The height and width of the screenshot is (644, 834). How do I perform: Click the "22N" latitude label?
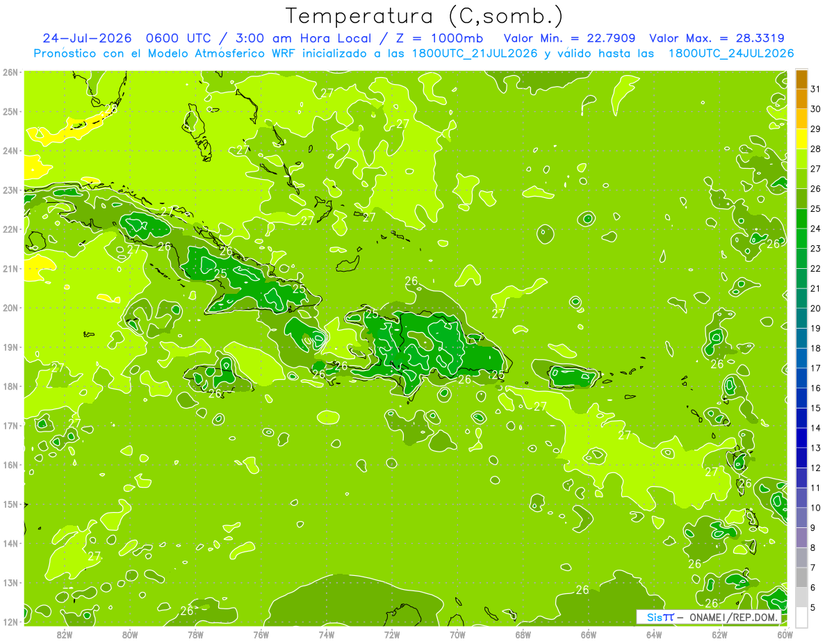(x=10, y=229)
